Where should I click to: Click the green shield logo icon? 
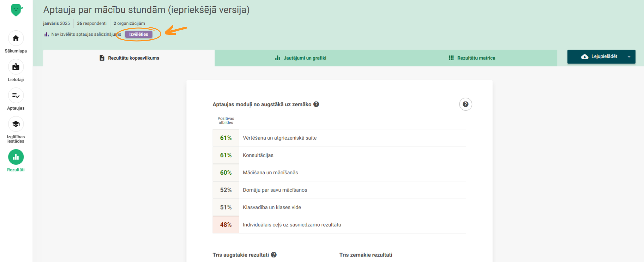point(16,10)
